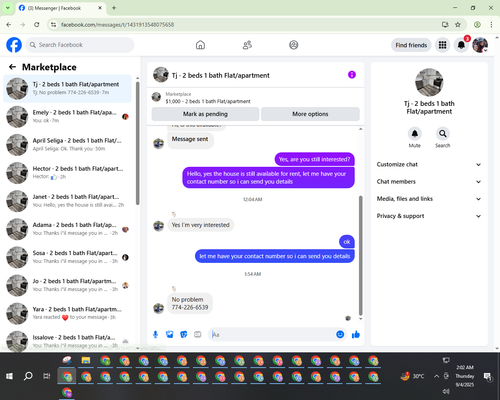Open Task View on the taskbar
Viewport: 500px width, 400px height.
tap(47, 376)
